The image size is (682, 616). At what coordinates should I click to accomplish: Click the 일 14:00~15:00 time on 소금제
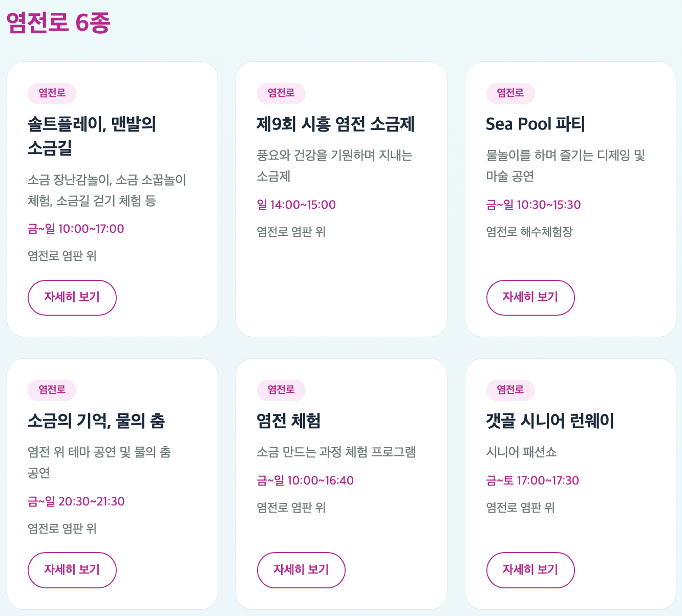(296, 205)
